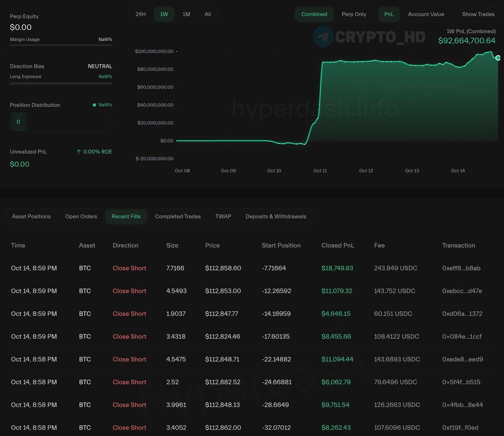Toggle Show Trades on chart

click(478, 14)
